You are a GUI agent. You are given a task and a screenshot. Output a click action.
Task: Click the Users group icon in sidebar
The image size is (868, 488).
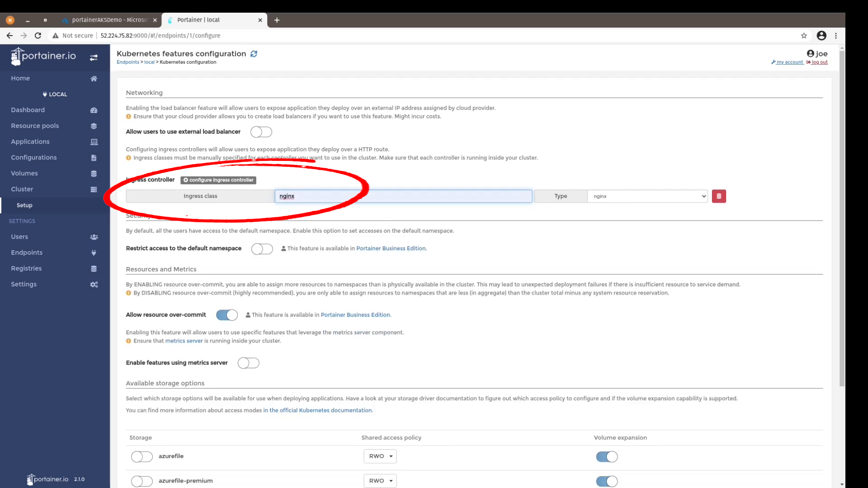(x=94, y=237)
